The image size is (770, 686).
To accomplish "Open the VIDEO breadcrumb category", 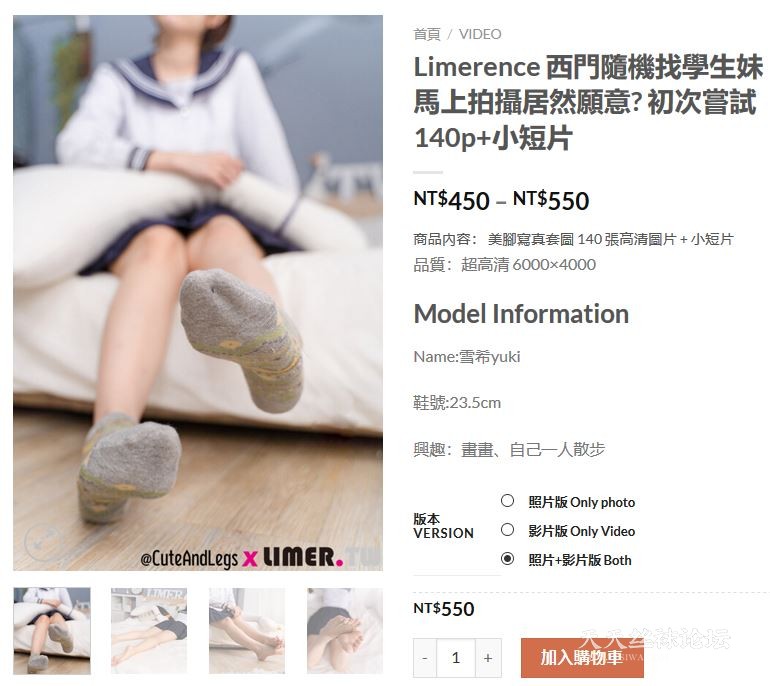I will (480, 34).
